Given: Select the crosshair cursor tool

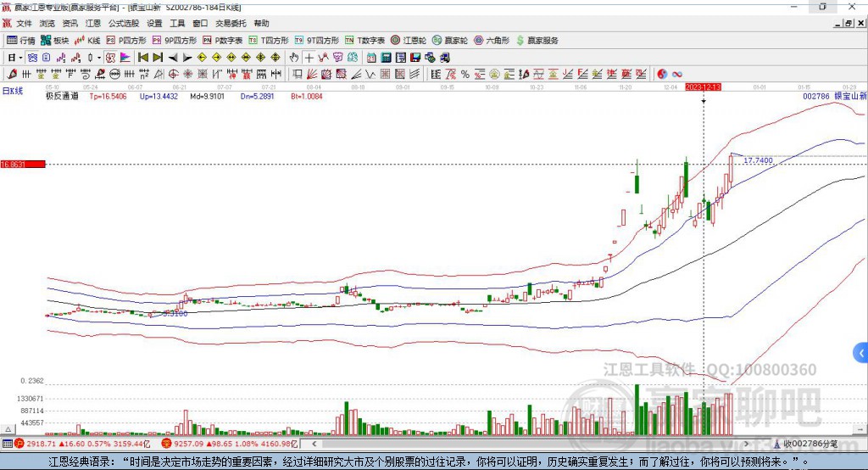Looking at the screenshot, I should 309,58.
